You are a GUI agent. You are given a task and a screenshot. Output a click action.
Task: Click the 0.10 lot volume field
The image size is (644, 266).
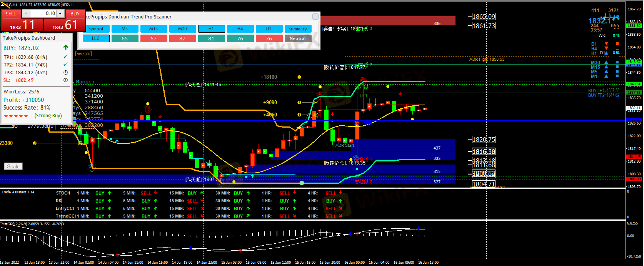pos(43,13)
